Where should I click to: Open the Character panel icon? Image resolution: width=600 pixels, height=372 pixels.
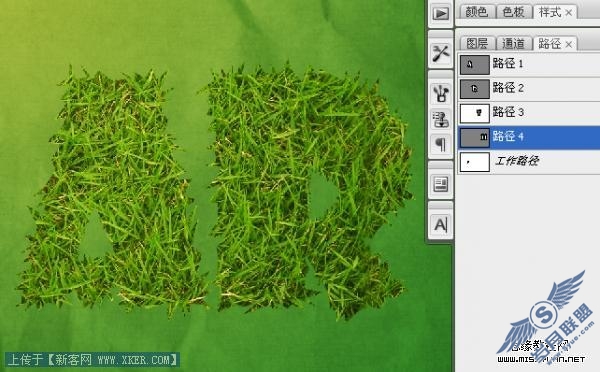440,225
